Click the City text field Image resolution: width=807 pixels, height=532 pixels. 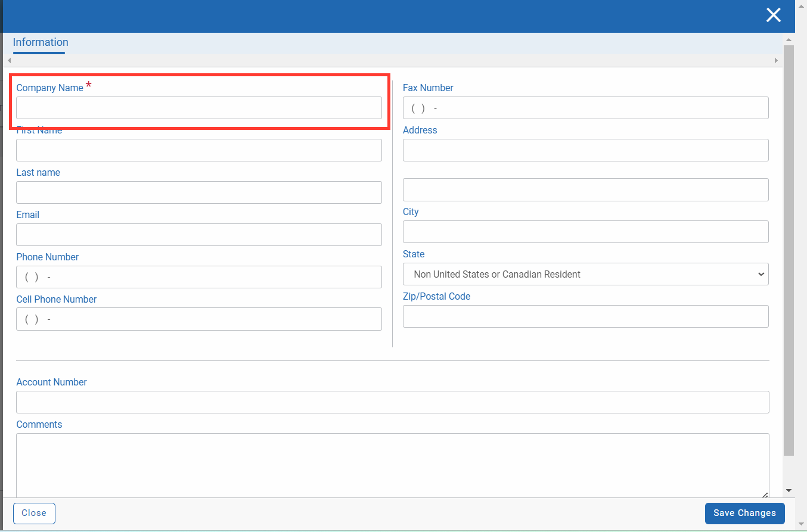585,232
